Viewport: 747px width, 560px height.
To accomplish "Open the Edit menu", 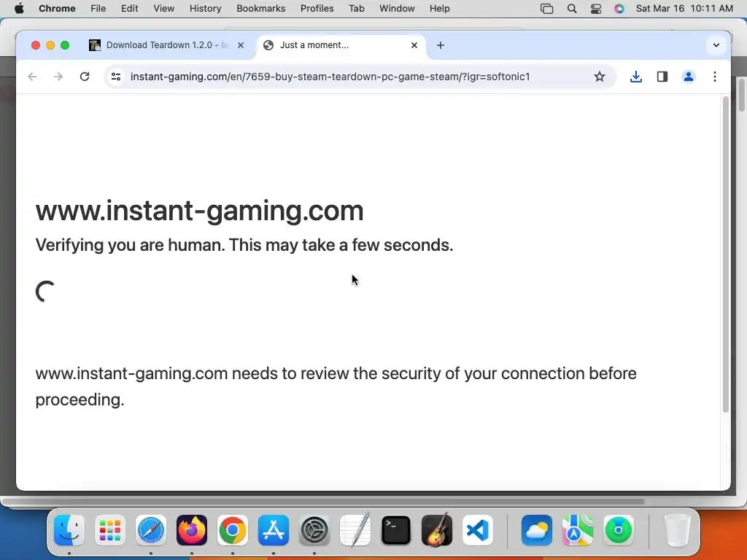I will point(129,9).
